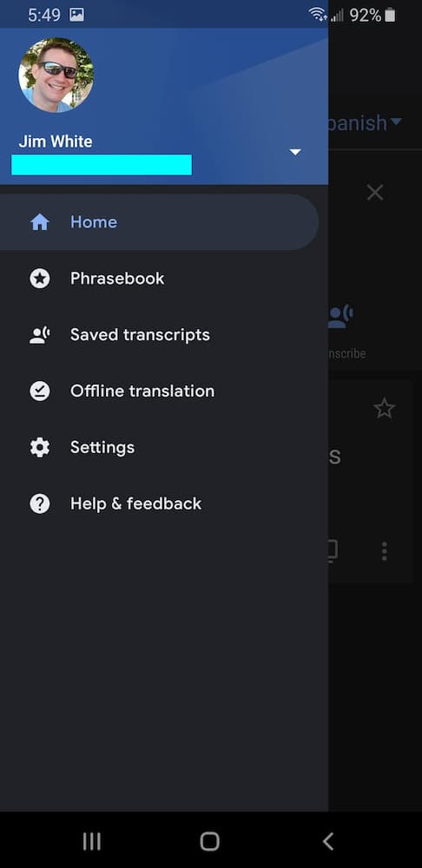Tap the three-dot overflow icon on card
The height and width of the screenshot is (868, 422).
pos(385,551)
